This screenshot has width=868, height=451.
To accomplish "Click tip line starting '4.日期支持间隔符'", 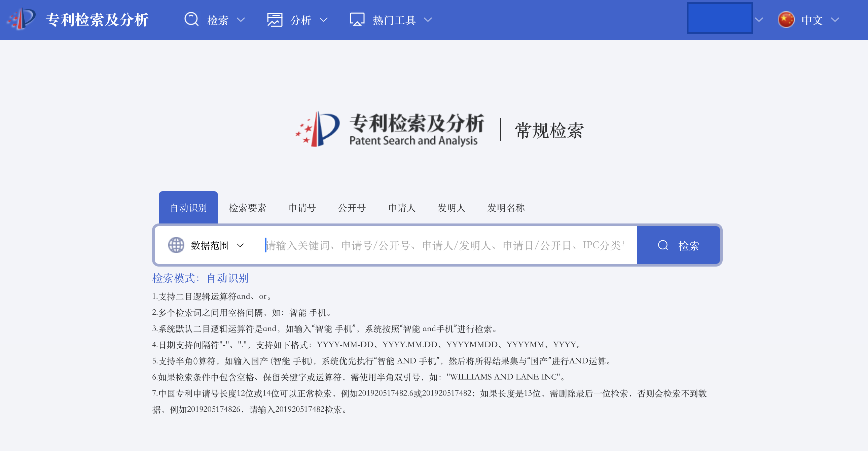I will click(367, 345).
